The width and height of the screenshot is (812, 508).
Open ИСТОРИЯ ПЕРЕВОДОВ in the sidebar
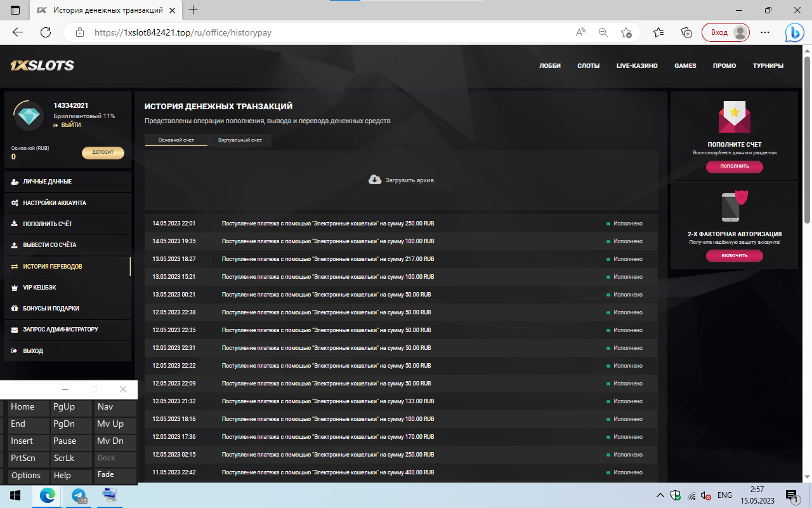tap(68, 267)
